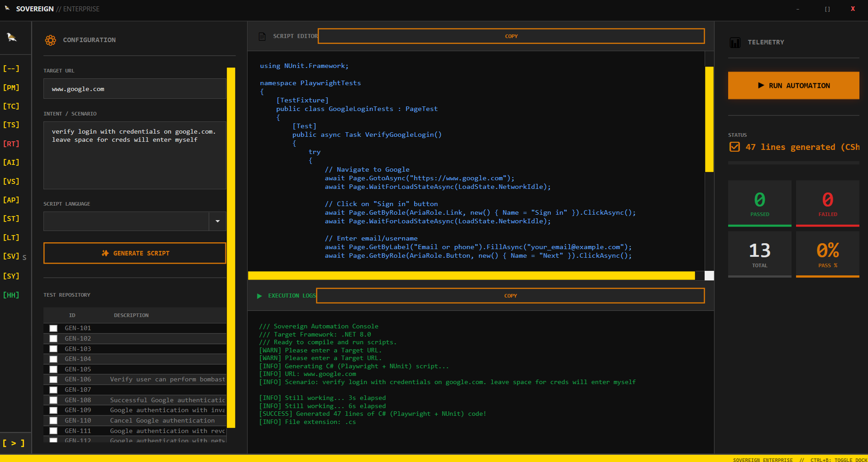This screenshot has width=868, height=462.
Task: Tick the GEN-108 checkbox
Action: pos(53,400)
